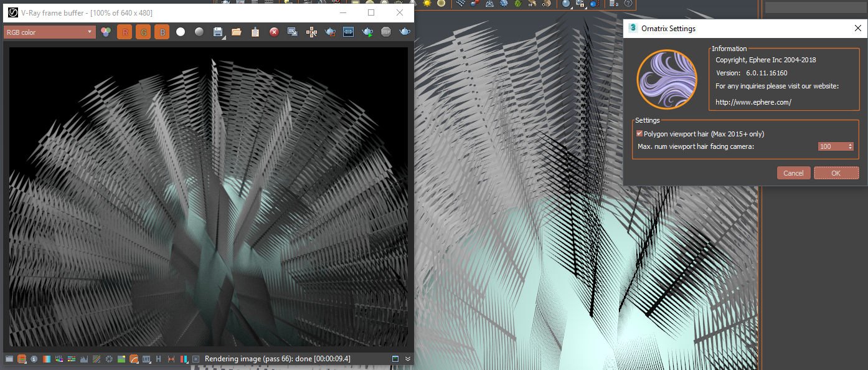Viewport: 868px width, 370px height.
Task: Click the sun light icon in top toolbar
Action: tap(427, 4)
